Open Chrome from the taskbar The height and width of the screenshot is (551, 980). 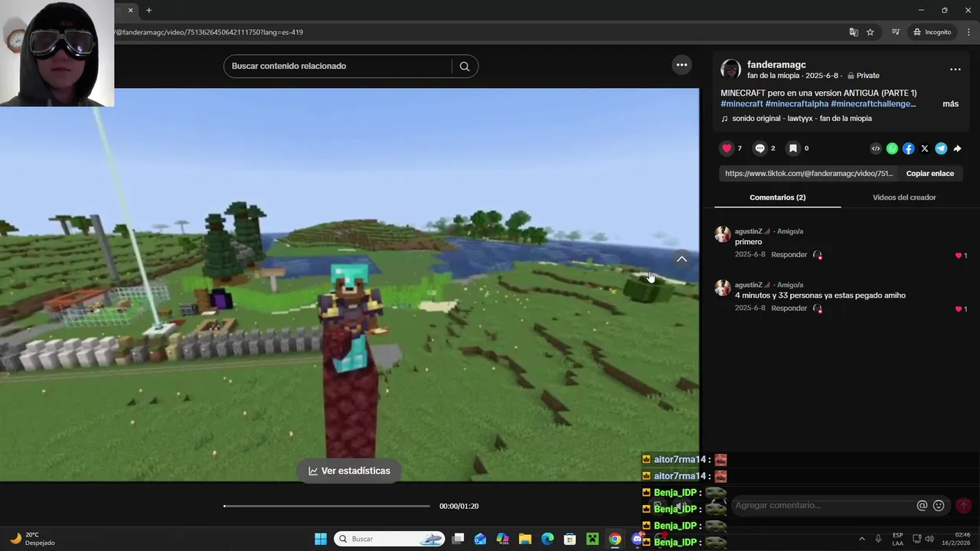[x=615, y=539]
